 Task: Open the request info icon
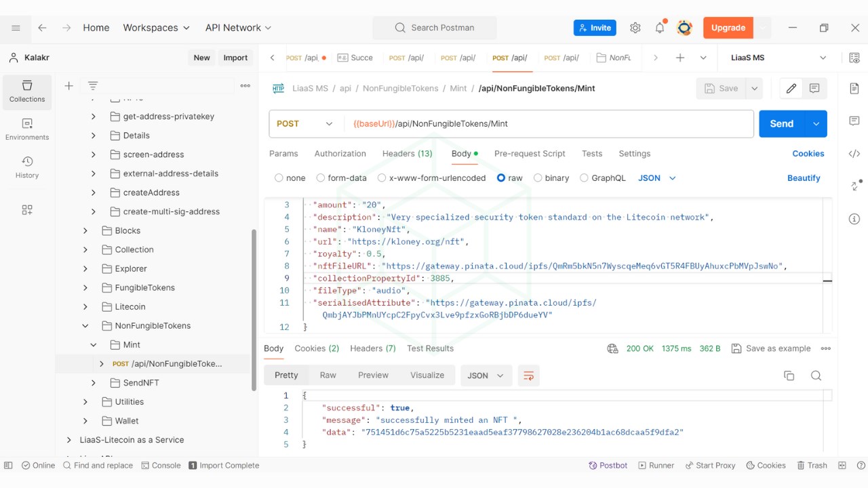(x=854, y=219)
